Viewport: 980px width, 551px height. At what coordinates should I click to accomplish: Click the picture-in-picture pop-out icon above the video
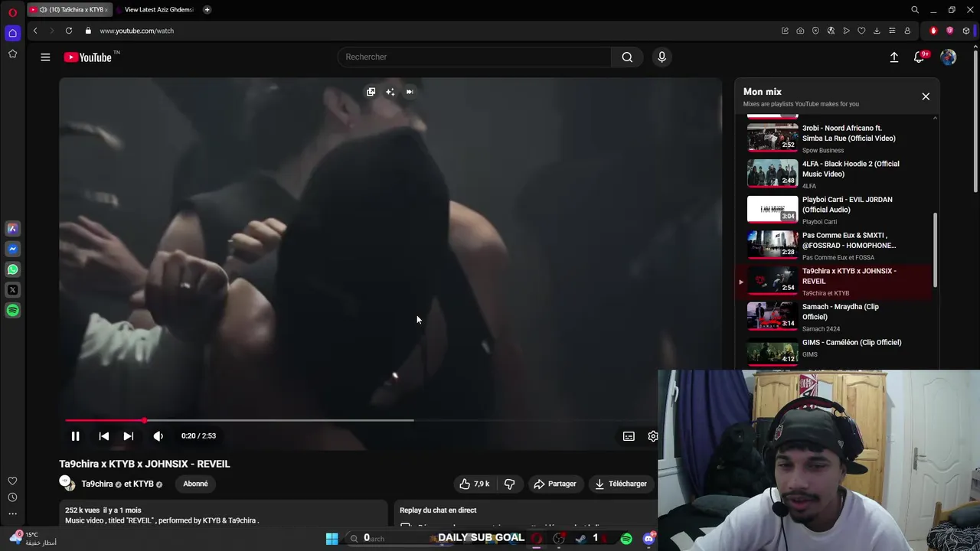371,92
